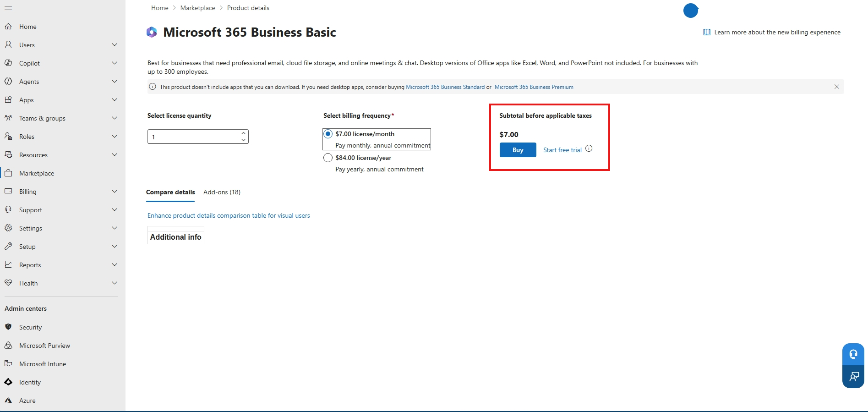868x412 pixels.
Task: Click Marketplace in the breadcrumb
Action: [198, 8]
